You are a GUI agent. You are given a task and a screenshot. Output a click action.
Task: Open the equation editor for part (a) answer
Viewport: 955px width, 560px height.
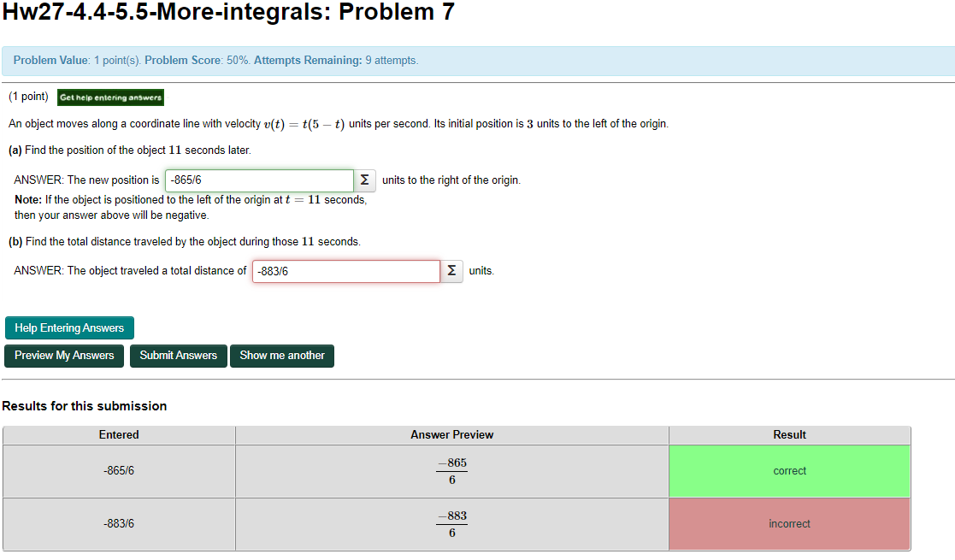pos(365,180)
